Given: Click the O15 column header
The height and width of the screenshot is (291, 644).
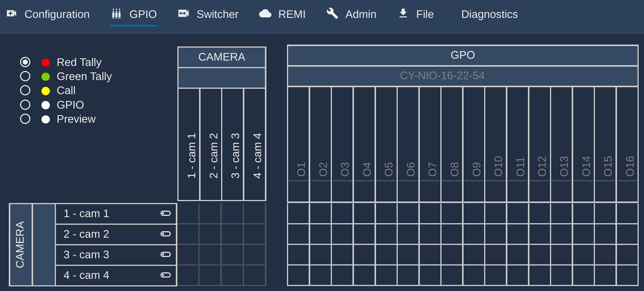Looking at the screenshot, I should pos(606,144).
